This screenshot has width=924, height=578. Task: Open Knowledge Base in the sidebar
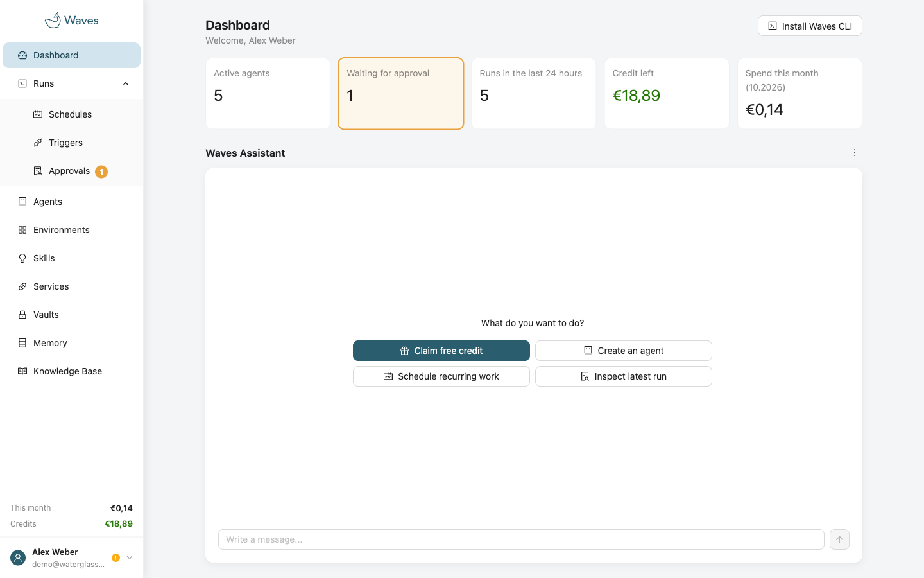[x=71, y=371]
